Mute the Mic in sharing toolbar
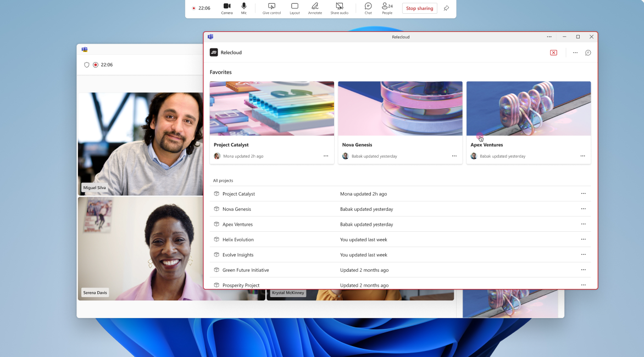This screenshot has width=644, height=357. (x=244, y=8)
